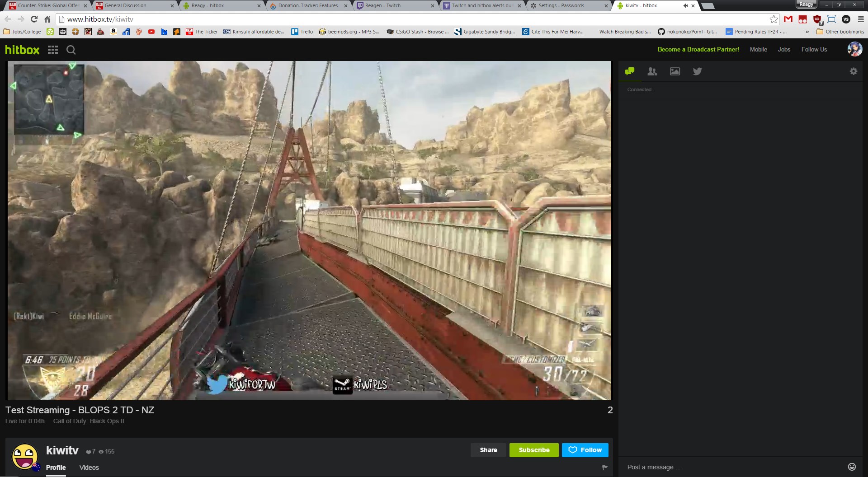This screenshot has width=868, height=477.
Task: Click the stream video player
Action: (309, 230)
